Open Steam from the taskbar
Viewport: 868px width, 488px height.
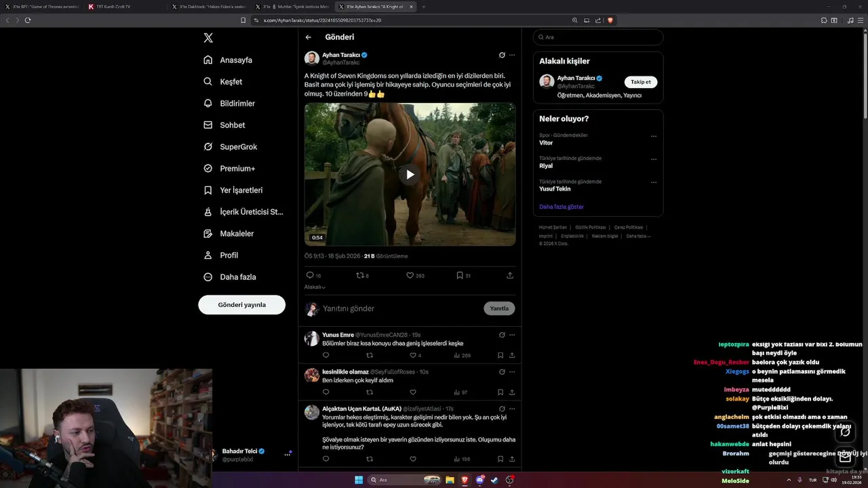click(494, 480)
